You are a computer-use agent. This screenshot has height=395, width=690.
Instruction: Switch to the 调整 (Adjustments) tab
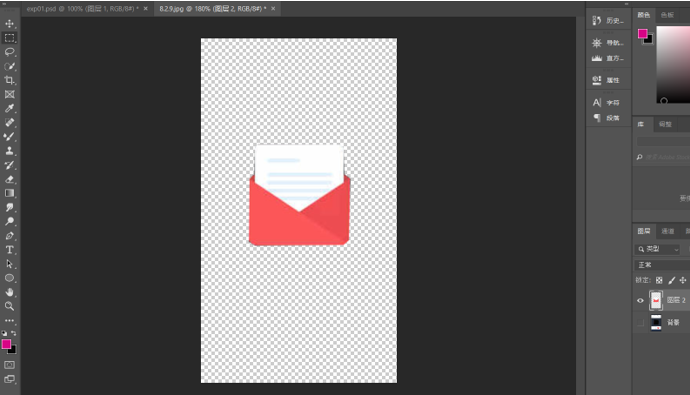click(665, 124)
